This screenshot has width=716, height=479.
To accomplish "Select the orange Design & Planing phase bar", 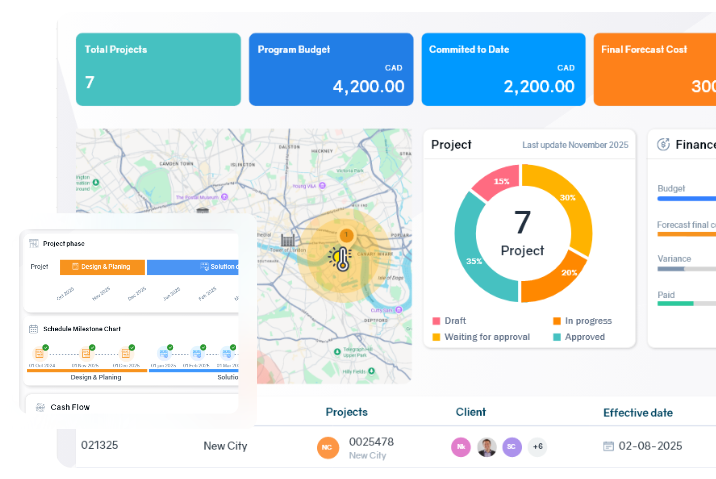I will click(x=102, y=267).
